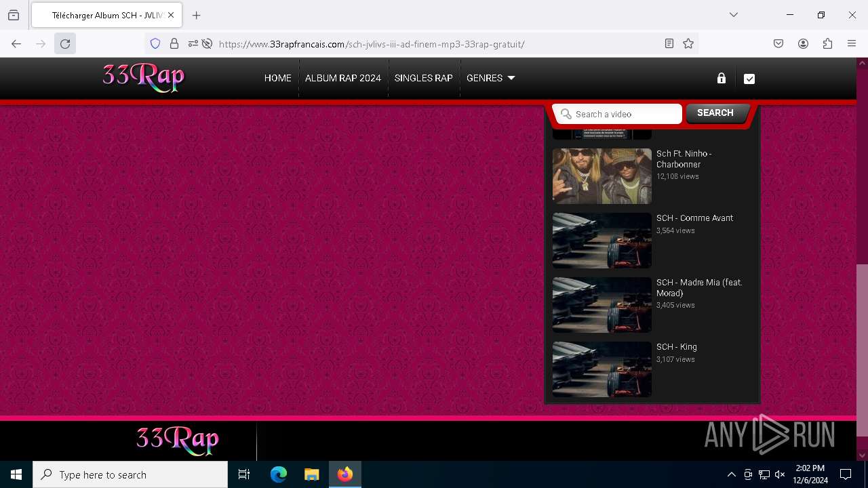
Task: Open SCH - King title link
Action: [x=677, y=347]
